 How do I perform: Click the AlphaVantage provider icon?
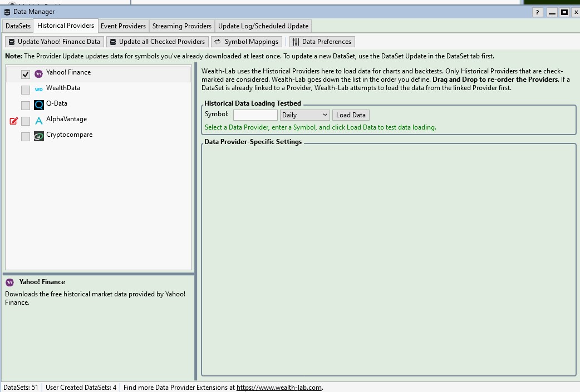tap(38, 121)
